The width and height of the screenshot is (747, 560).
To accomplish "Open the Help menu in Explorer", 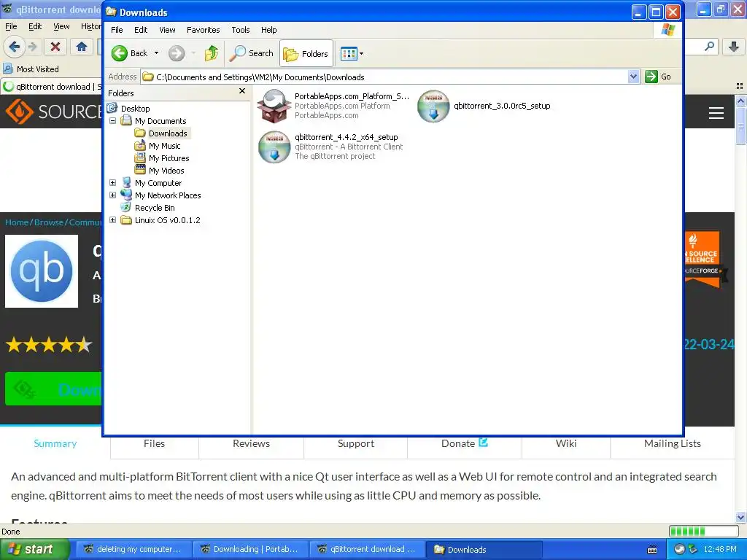I will (x=268, y=30).
